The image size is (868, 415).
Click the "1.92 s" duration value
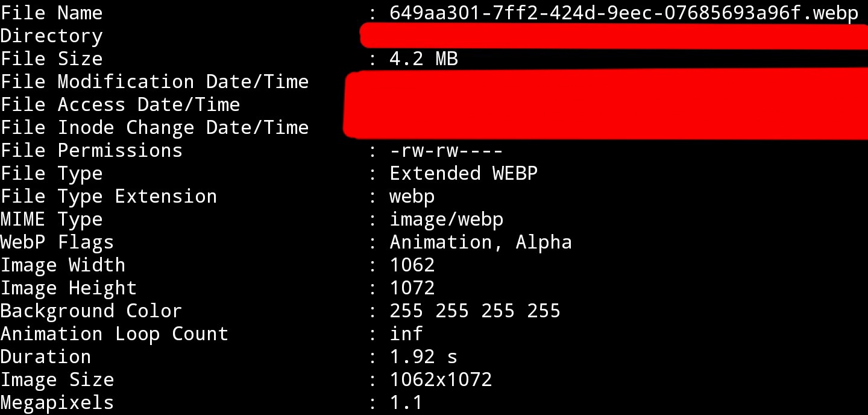(424, 357)
